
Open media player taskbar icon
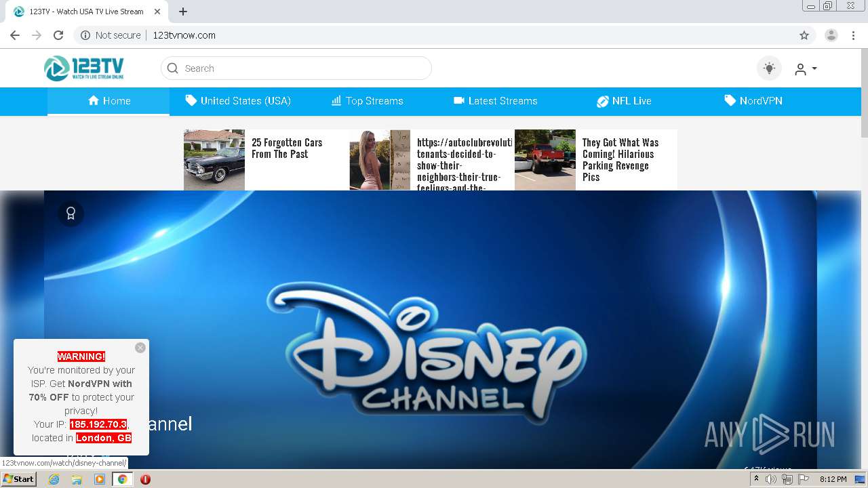click(x=100, y=479)
